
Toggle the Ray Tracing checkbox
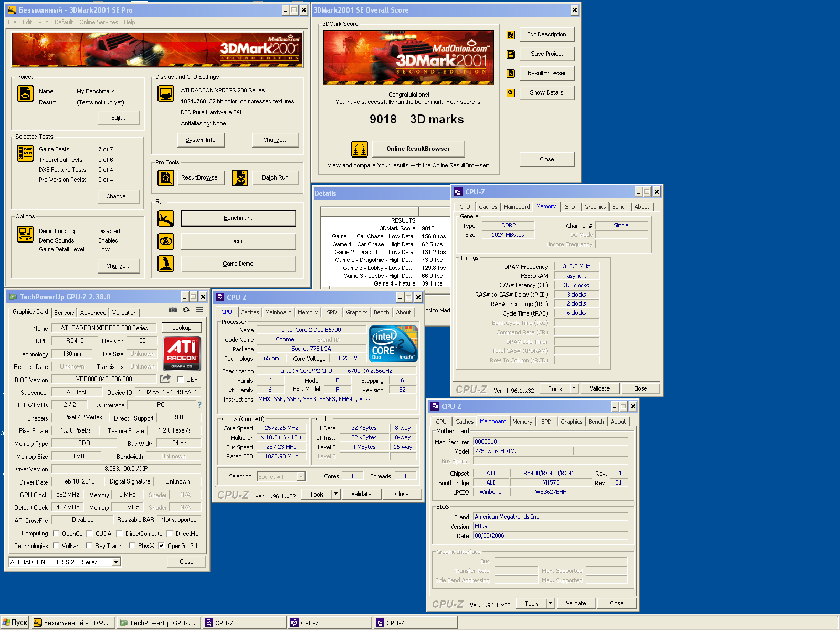pos(89,545)
